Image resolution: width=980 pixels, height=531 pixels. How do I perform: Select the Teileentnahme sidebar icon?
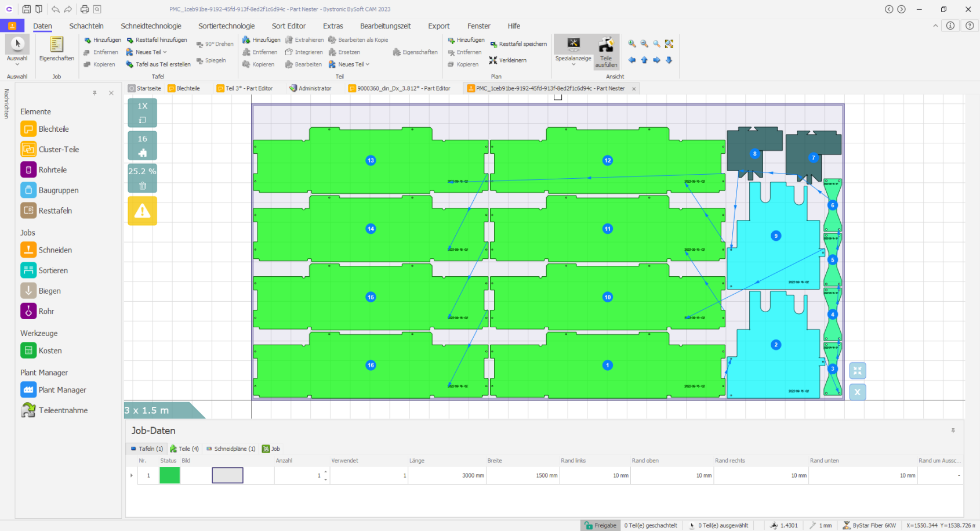(28, 410)
